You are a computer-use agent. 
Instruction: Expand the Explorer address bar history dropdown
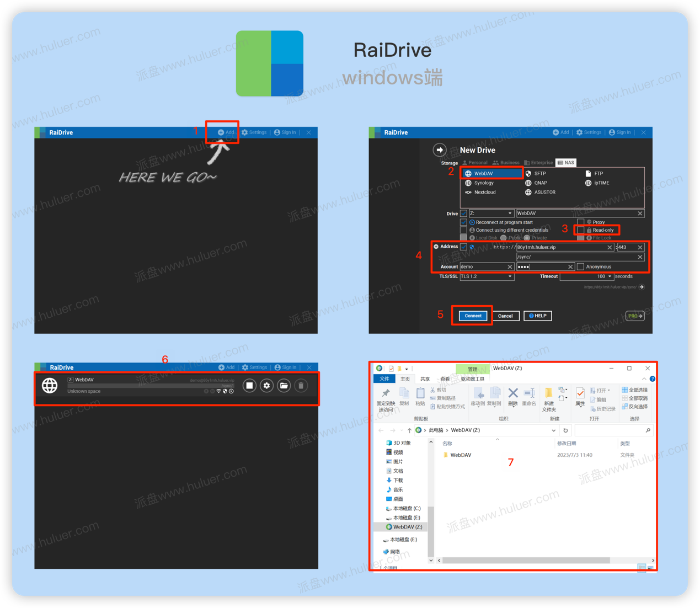coord(553,430)
